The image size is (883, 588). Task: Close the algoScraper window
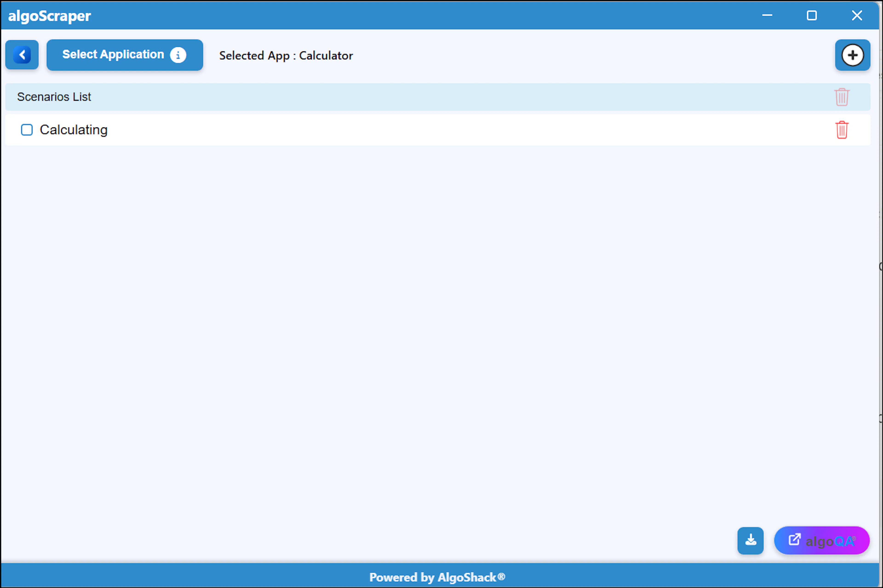pyautogui.click(x=857, y=15)
